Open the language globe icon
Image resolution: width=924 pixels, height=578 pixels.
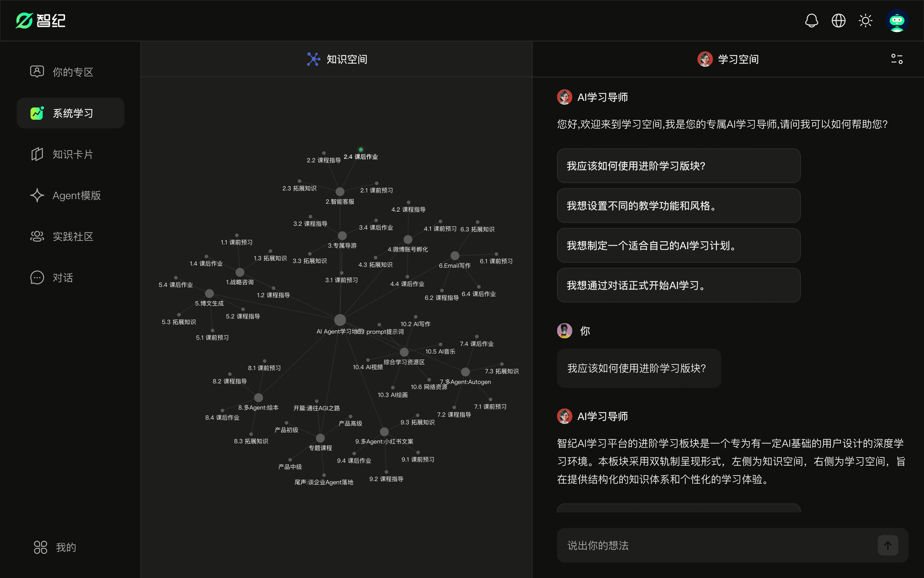pyautogui.click(x=838, y=21)
